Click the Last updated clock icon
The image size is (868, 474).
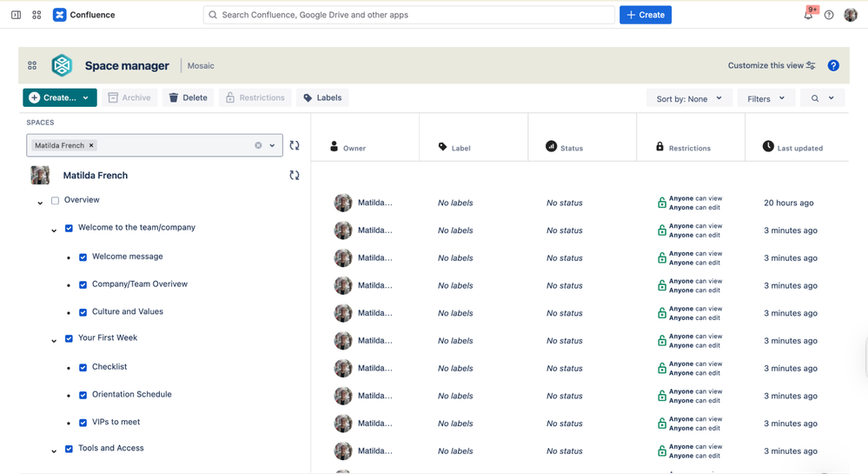click(768, 146)
